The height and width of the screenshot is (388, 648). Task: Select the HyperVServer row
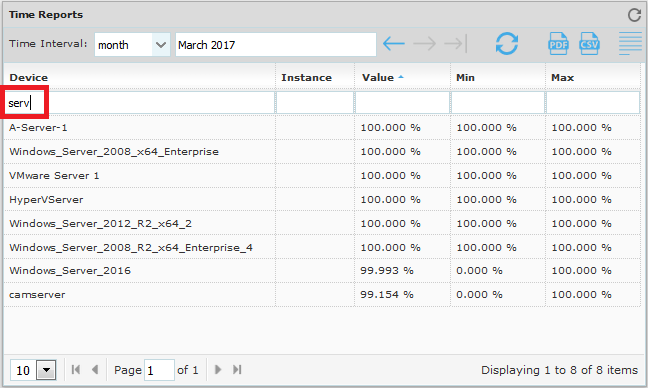(x=322, y=200)
